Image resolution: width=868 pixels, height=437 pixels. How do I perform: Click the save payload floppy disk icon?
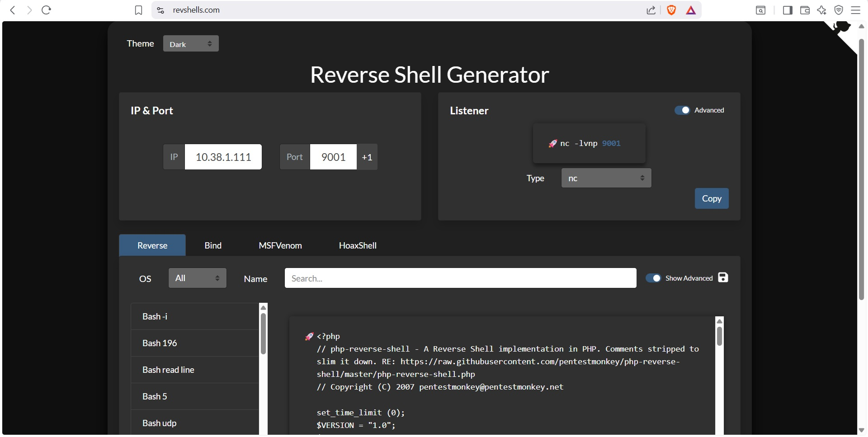click(x=722, y=277)
